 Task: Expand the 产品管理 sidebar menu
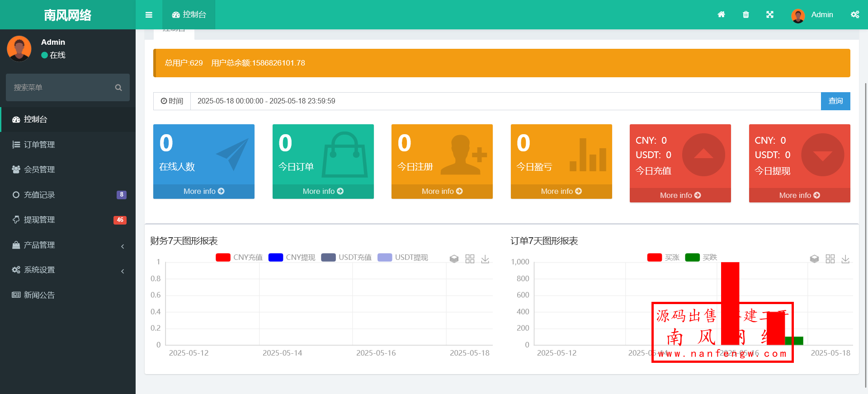(68, 245)
